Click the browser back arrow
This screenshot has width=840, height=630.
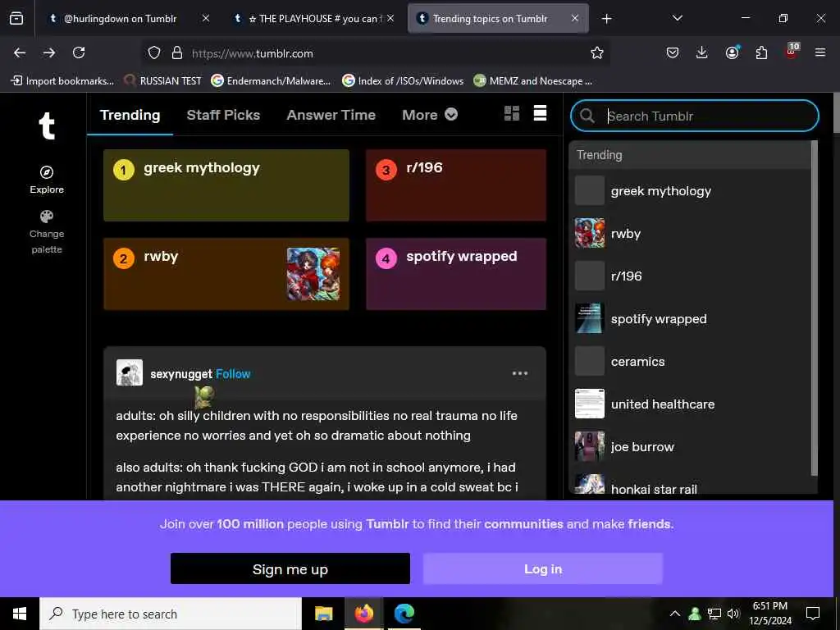(x=20, y=52)
